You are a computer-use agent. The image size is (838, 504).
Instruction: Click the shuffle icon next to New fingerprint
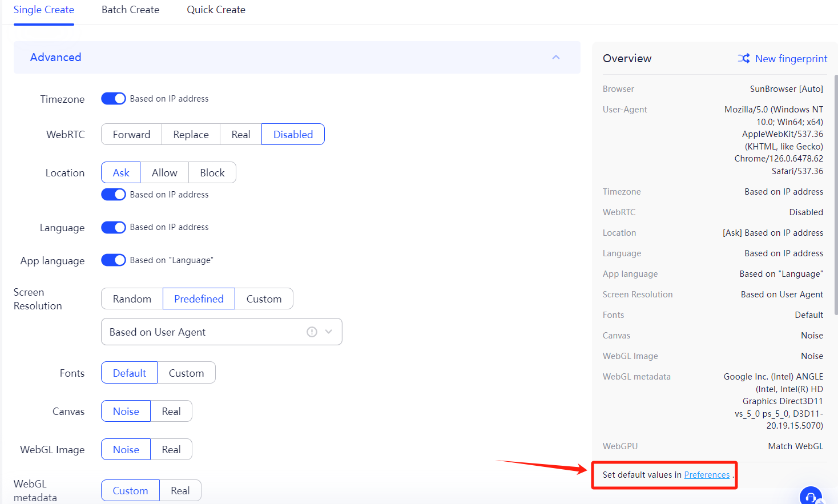click(x=743, y=58)
